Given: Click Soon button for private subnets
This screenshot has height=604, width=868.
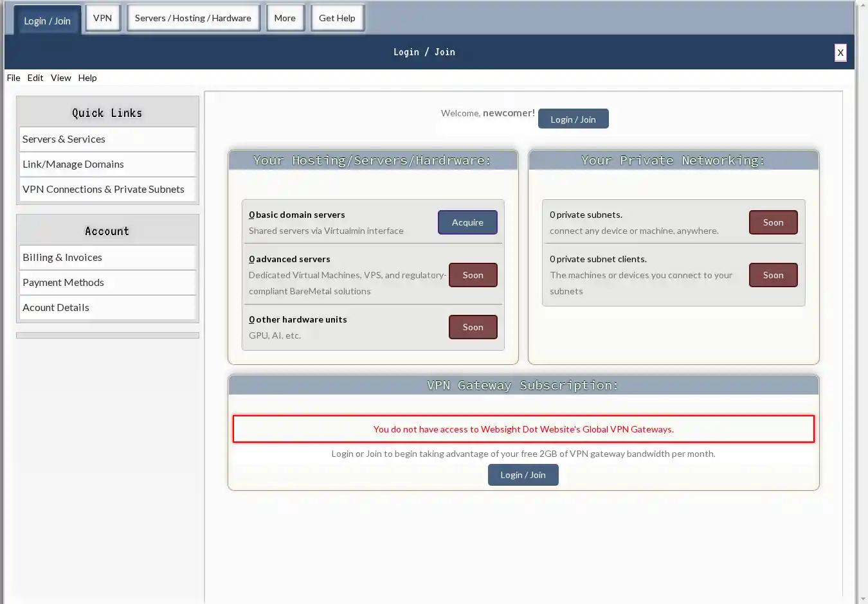Looking at the screenshot, I should [773, 222].
